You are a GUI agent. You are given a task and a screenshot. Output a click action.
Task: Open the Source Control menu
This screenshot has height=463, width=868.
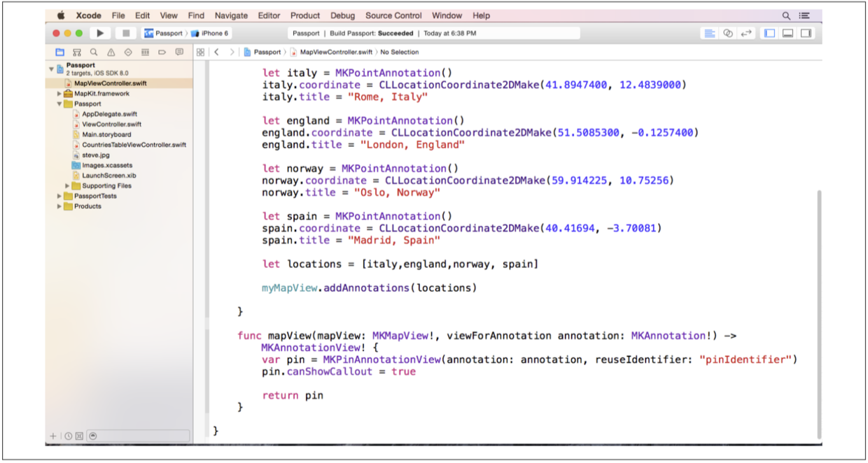coord(393,15)
